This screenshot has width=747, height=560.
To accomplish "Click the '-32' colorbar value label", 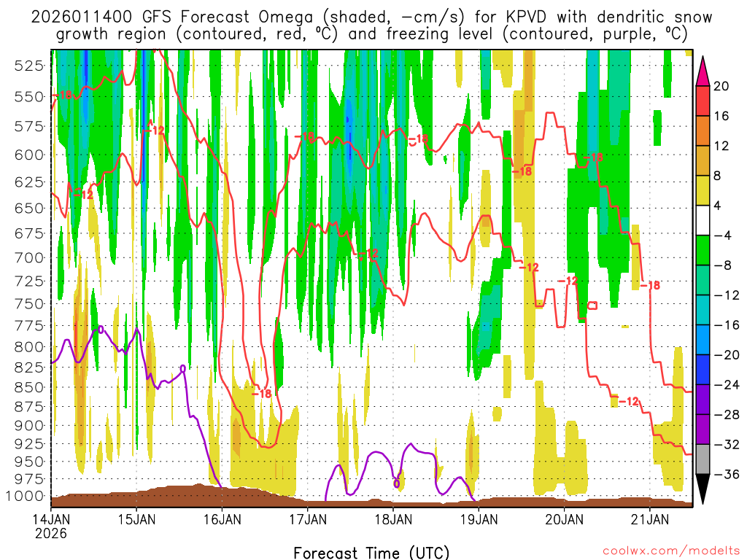I will (x=727, y=444).
